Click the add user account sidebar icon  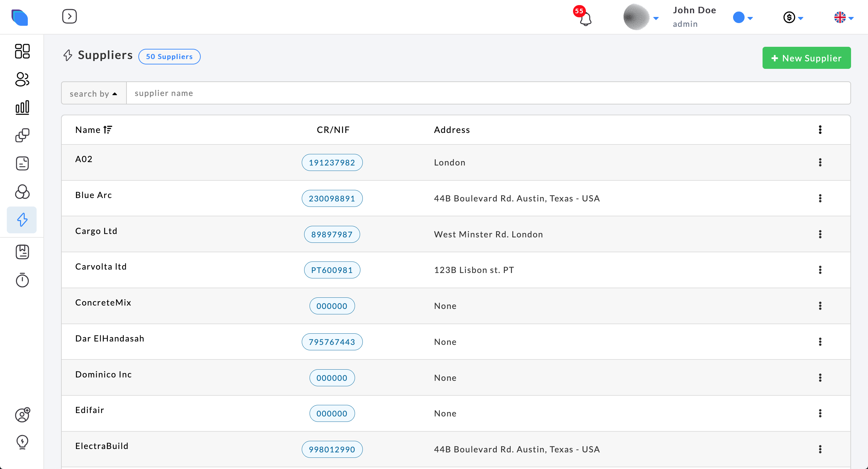click(x=22, y=414)
